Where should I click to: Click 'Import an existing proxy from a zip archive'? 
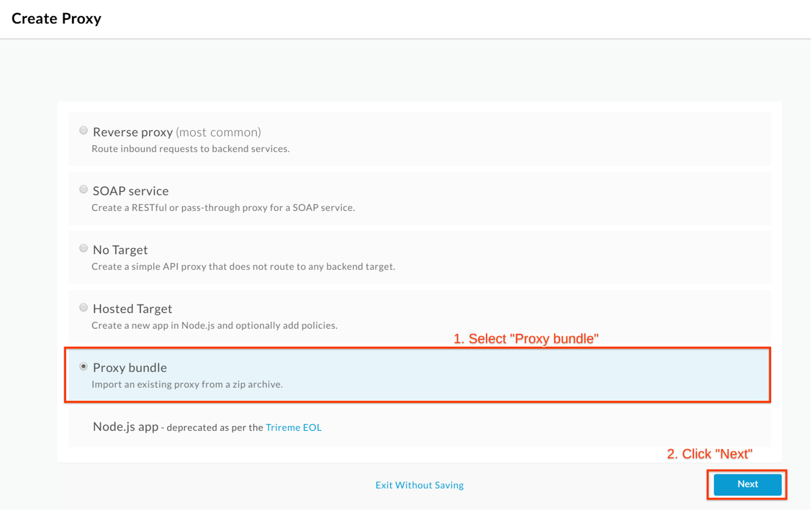pos(187,384)
